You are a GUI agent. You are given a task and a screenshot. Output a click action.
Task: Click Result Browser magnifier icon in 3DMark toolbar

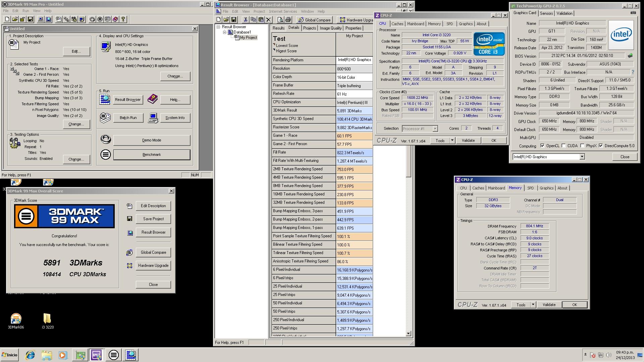48,19
